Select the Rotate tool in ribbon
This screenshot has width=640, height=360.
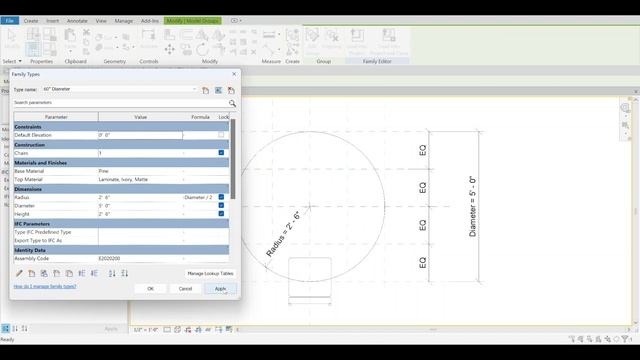tap(202, 50)
